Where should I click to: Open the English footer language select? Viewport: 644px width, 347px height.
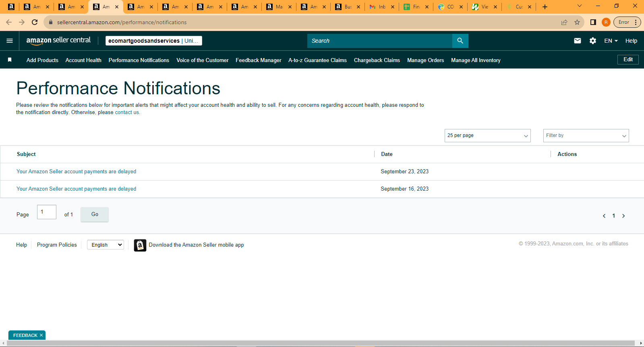(106, 245)
